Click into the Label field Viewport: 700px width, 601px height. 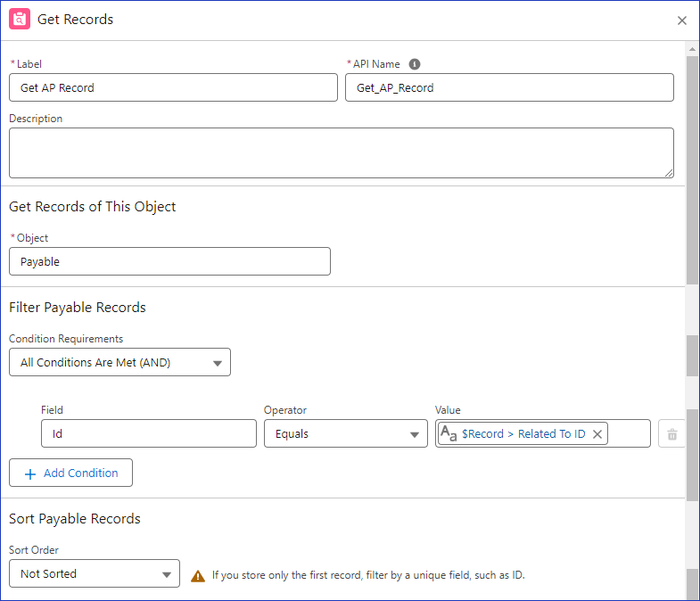(x=173, y=87)
